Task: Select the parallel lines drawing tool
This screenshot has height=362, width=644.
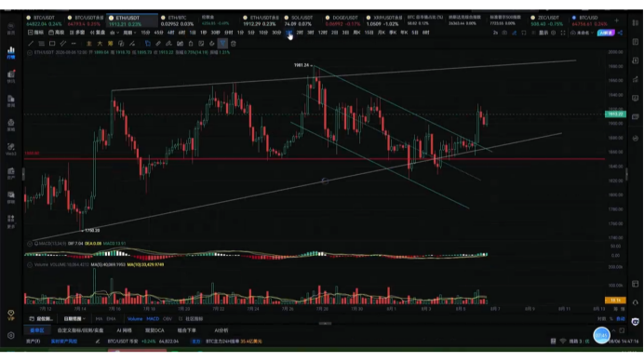Action: [42, 44]
